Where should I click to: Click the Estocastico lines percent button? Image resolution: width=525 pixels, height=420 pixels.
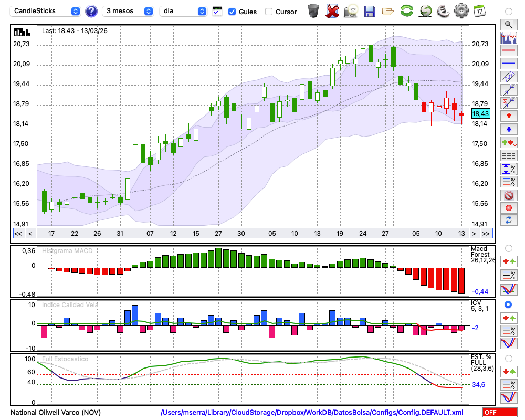point(509,385)
